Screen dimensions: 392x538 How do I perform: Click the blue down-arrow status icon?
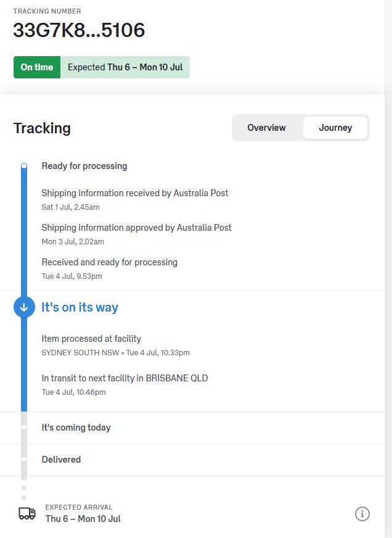(24, 307)
